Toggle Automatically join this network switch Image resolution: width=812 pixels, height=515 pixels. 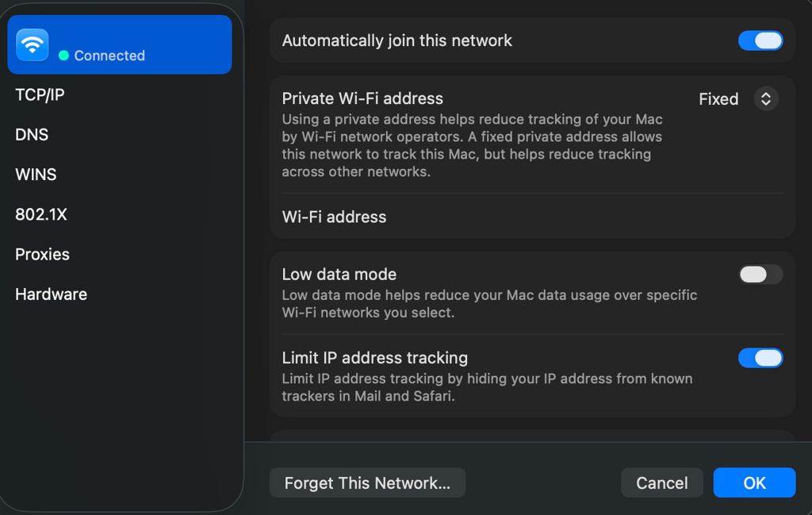[760, 40]
